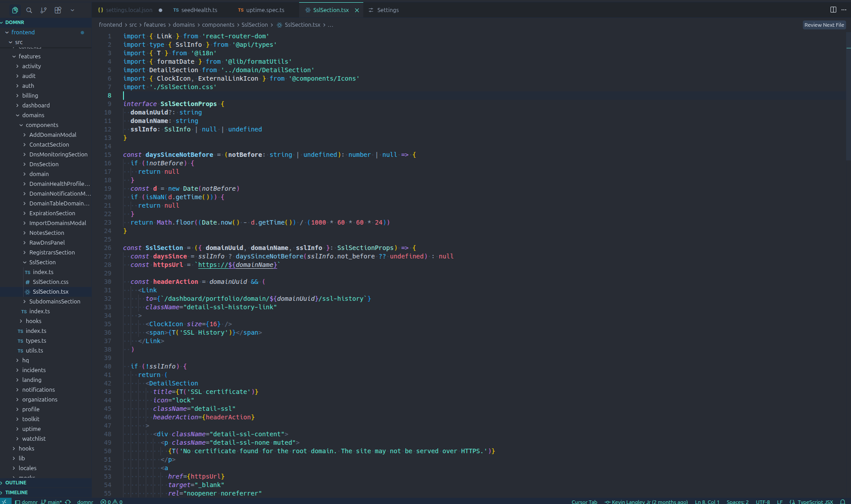
Task: Click the main* git branch indicator
Action: [x=51, y=502]
